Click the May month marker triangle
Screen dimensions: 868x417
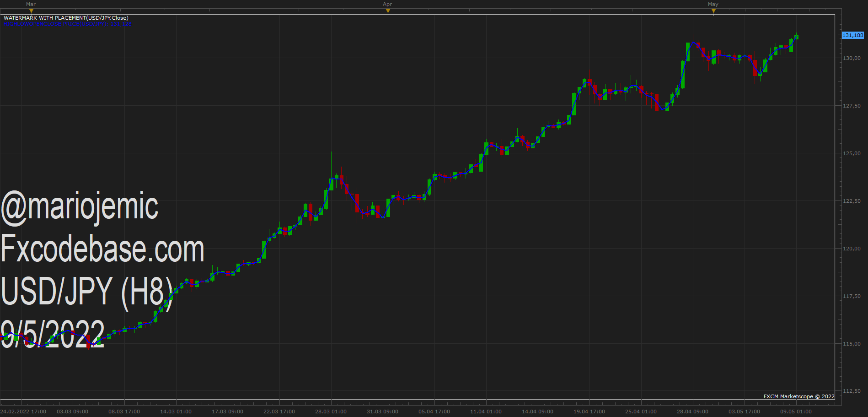click(x=713, y=11)
